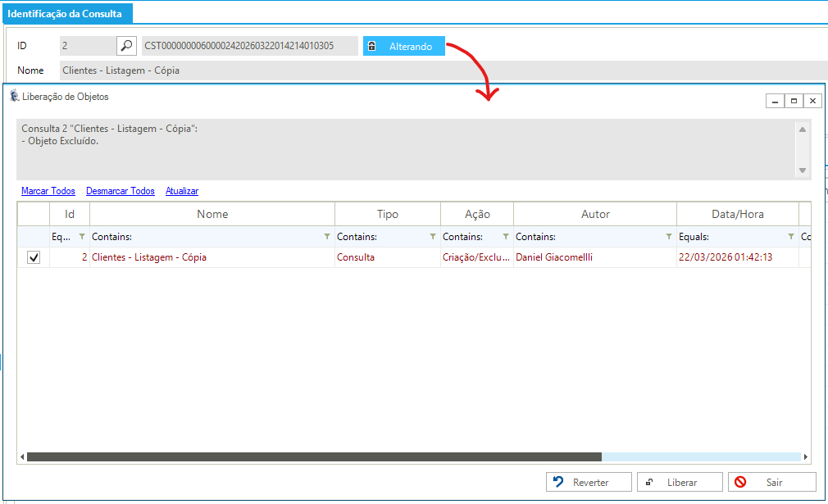
Task: Open the Ação column filter funnel
Action: (x=506, y=237)
